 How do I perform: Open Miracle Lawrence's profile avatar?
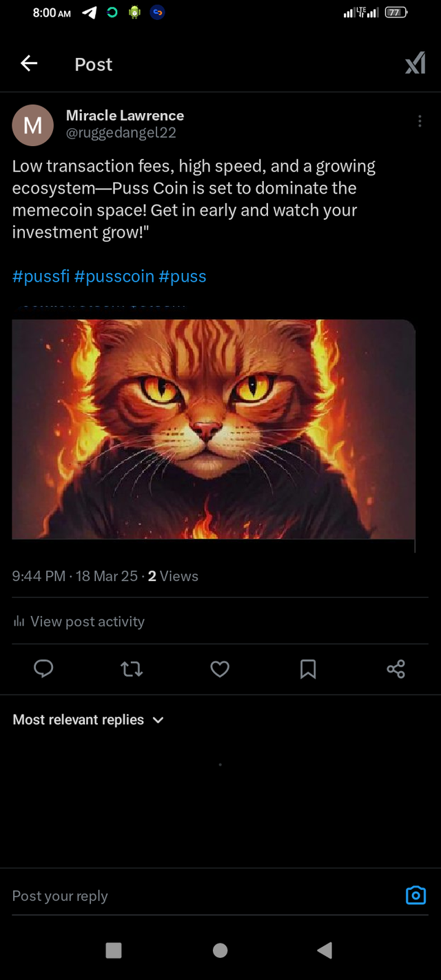[x=33, y=125]
